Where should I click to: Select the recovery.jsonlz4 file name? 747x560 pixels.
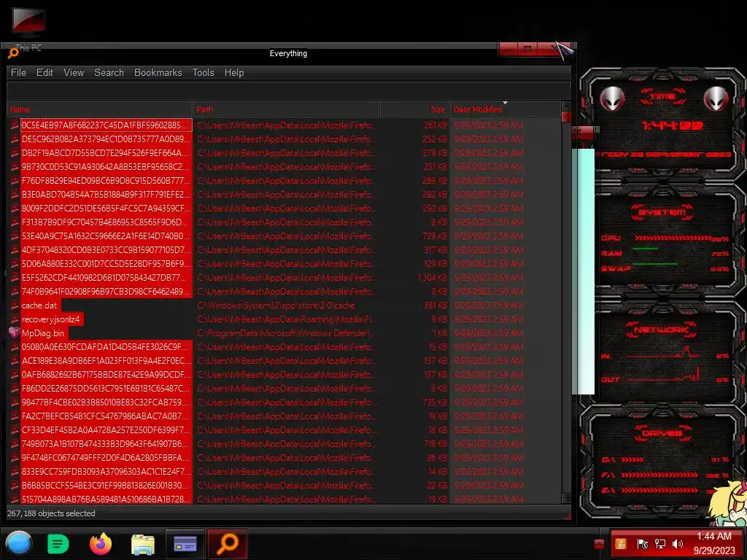pyautogui.click(x=50, y=319)
